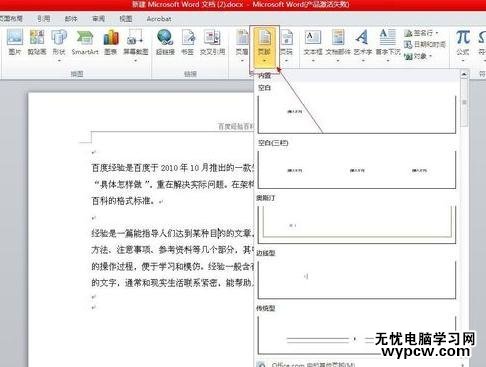Expand the 签名行 dropdown arrow
This screenshot has height=367, width=486.
click(x=437, y=33)
